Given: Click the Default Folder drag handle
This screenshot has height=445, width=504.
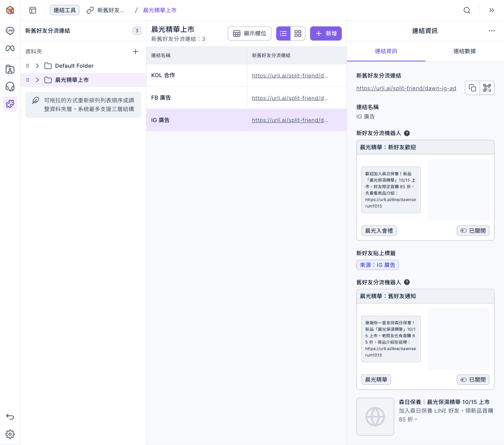Looking at the screenshot, I should coord(28,66).
